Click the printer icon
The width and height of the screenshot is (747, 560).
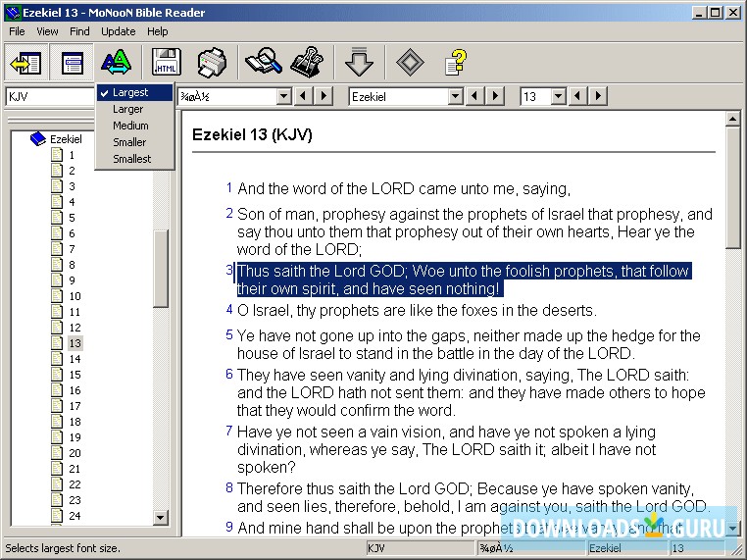point(212,63)
